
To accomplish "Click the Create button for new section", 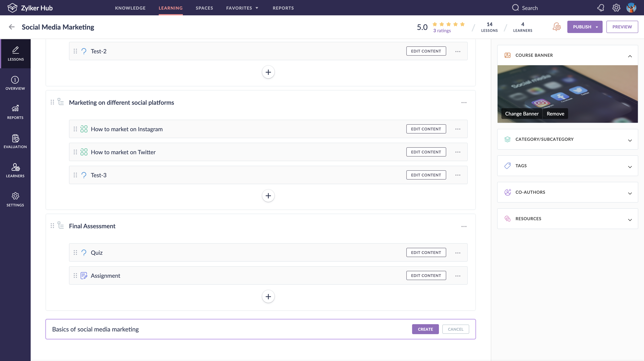I will [x=425, y=329].
